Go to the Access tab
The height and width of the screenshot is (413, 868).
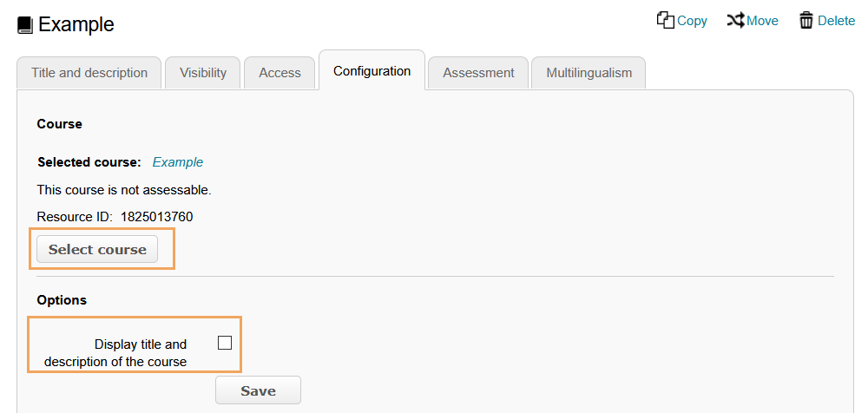(x=279, y=73)
